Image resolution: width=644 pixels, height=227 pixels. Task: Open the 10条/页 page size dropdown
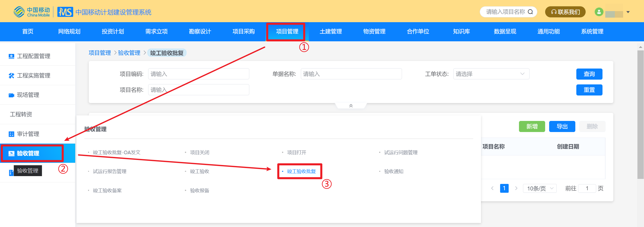click(x=540, y=188)
